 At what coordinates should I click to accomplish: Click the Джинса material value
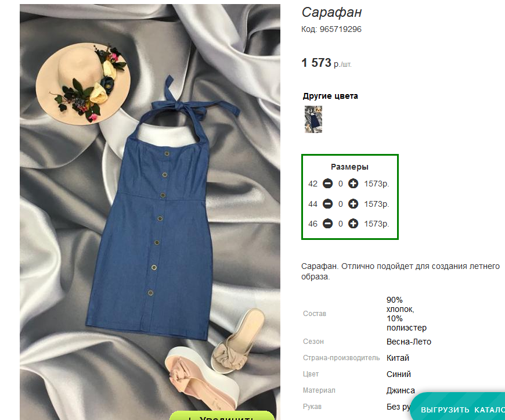point(401,391)
